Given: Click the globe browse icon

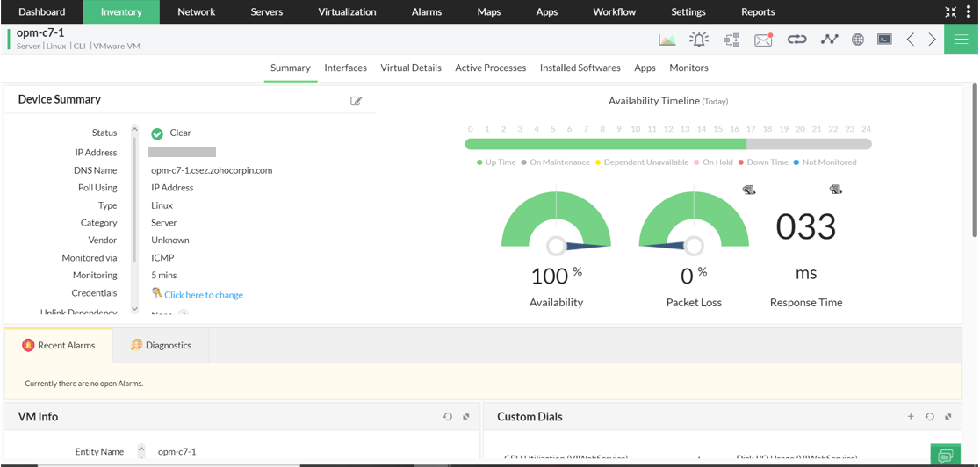Looking at the screenshot, I should pyautogui.click(x=857, y=40).
